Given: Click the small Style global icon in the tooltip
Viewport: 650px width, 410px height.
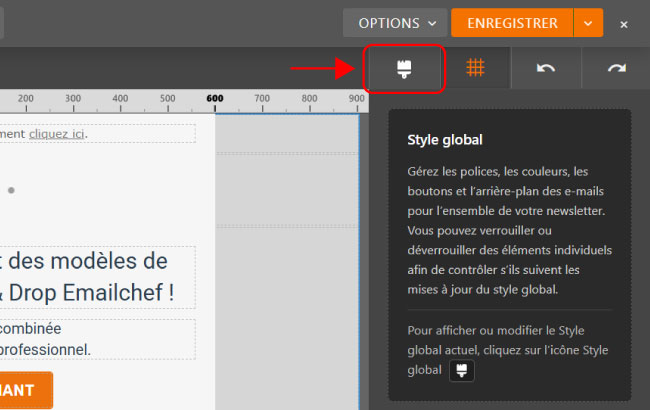Looking at the screenshot, I should [x=461, y=370].
